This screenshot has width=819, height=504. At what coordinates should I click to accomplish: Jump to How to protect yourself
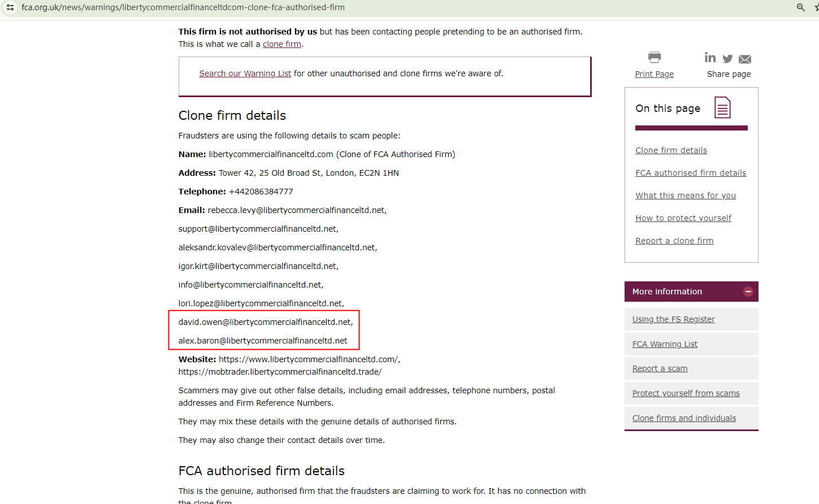coord(683,218)
